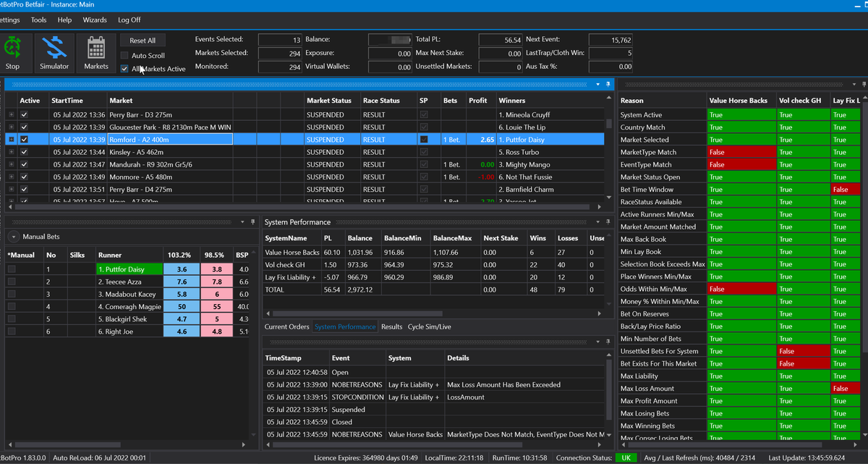
Task: Click the pin icon on the markets panel header
Action: coord(607,85)
